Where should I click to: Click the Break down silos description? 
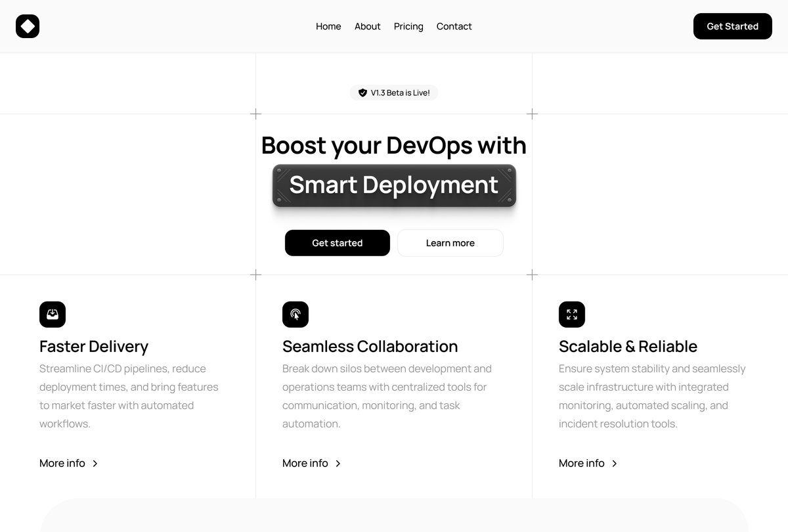[387, 396]
